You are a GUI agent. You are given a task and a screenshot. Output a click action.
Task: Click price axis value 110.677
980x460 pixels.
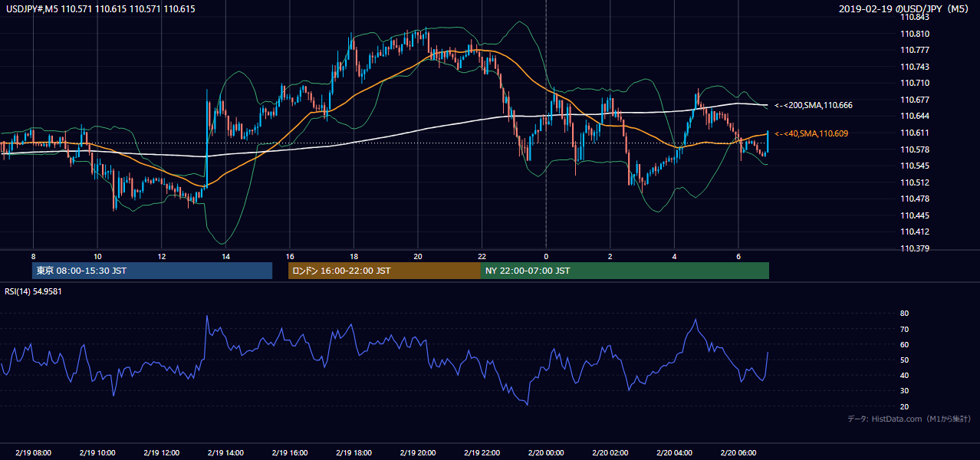(x=916, y=100)
